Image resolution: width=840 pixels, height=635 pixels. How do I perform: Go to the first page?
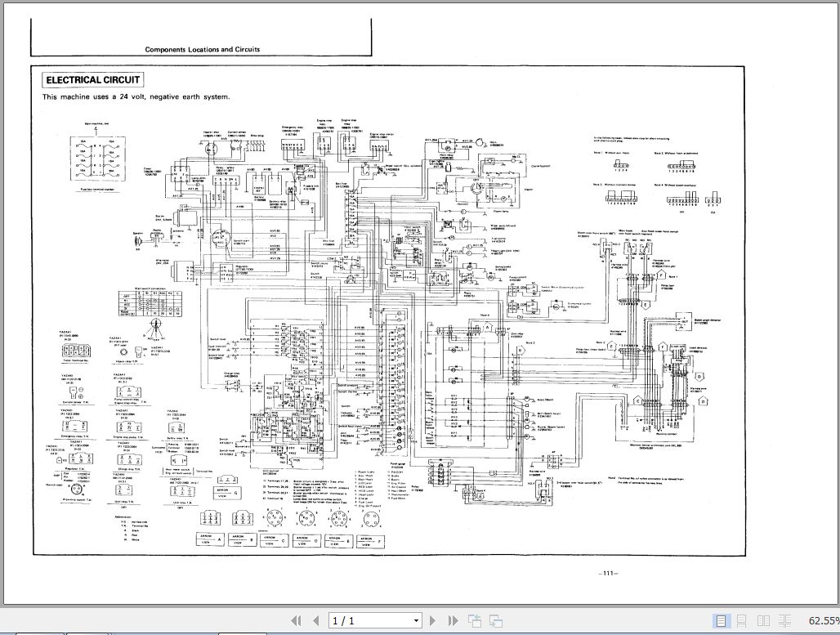point(296,621)
